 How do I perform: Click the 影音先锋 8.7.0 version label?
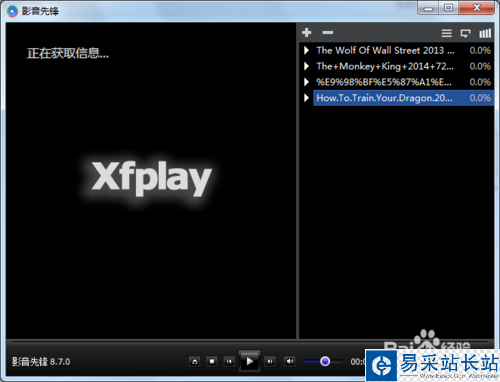pyautogui.click(x=41, y=362)
